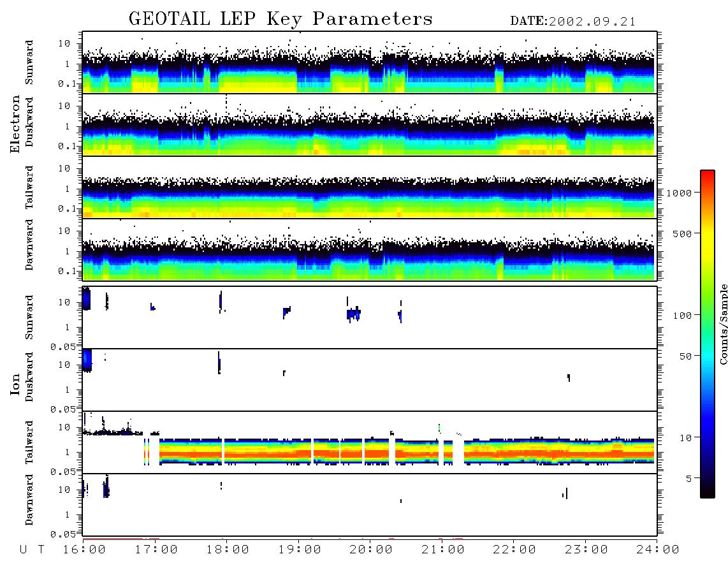Select the 23:00 time tick label
The height and width of the screenshot is (561, 728).
[586, 550]
